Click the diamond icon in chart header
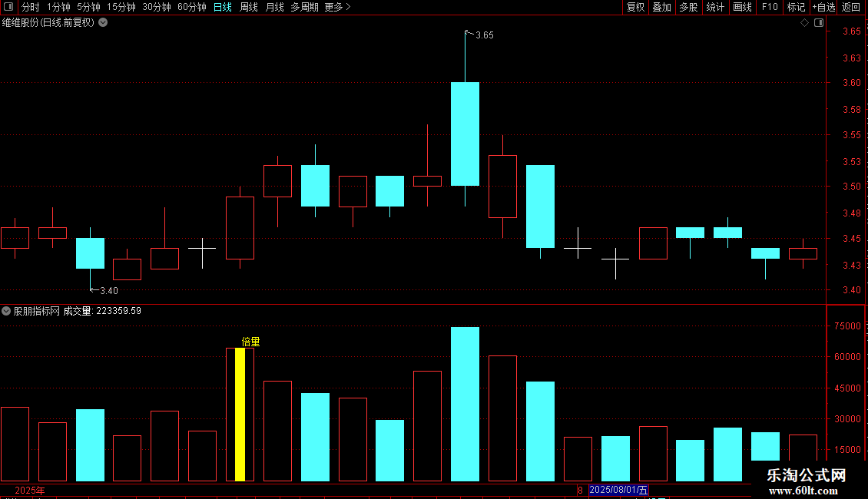 click(x=805, y=23)
